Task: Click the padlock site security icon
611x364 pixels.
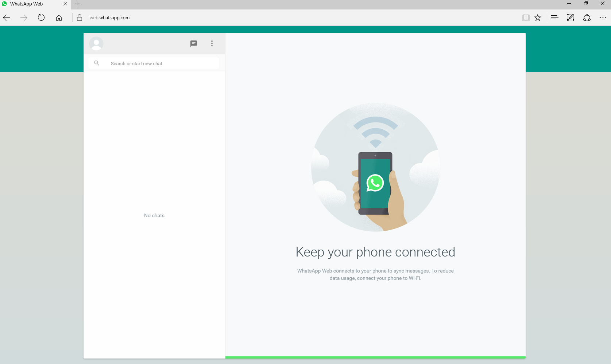Action: coord(80,17)
